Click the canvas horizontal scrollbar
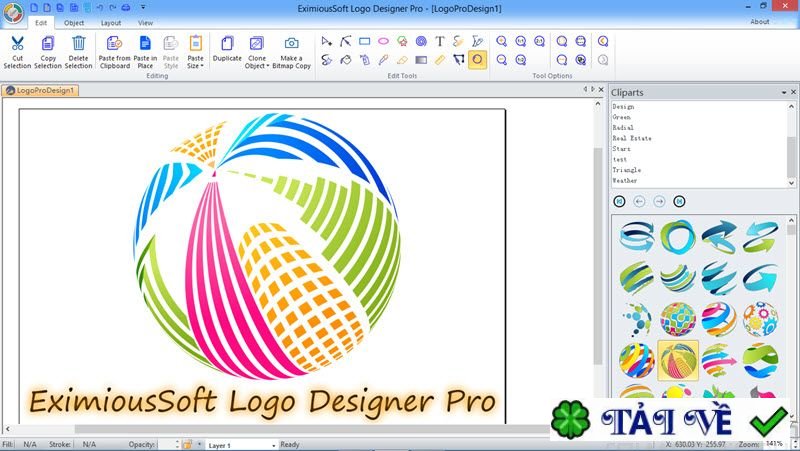The width and height of the screenshot is (800, 451). point(311,429)
